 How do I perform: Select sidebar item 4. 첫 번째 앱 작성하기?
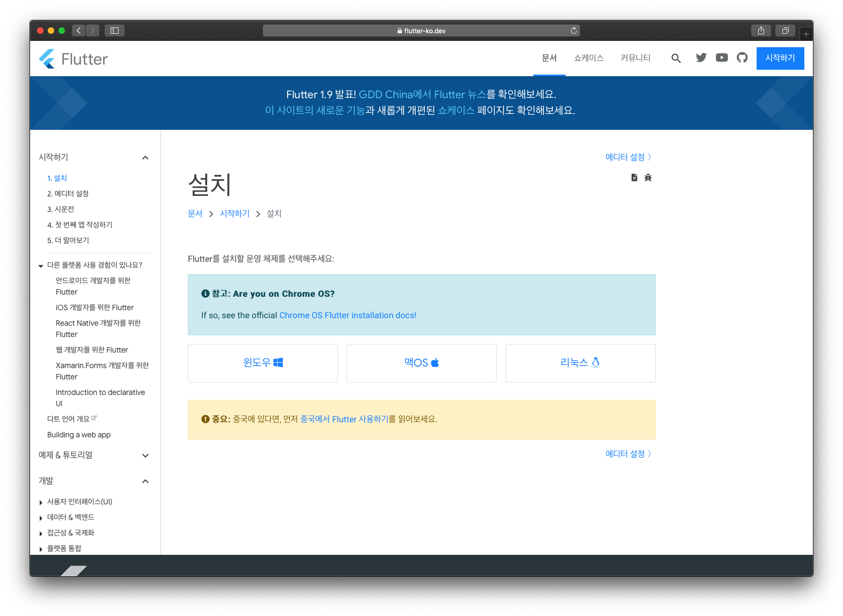point(80,225)
